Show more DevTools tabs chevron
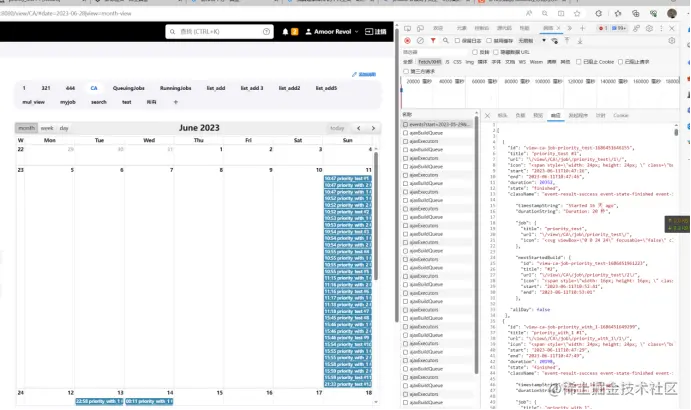Viewport: 691px width, 410px height. coord(569,28)
